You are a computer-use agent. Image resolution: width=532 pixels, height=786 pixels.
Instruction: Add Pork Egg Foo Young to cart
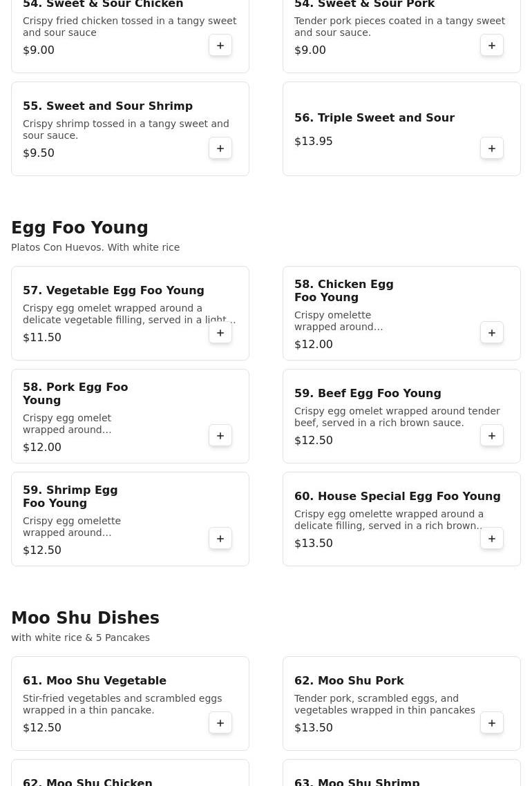point(220,436)
